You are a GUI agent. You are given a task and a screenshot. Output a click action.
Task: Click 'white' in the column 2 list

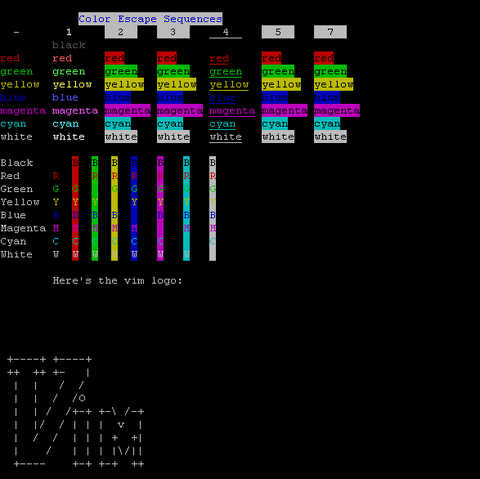coord(121,137)
